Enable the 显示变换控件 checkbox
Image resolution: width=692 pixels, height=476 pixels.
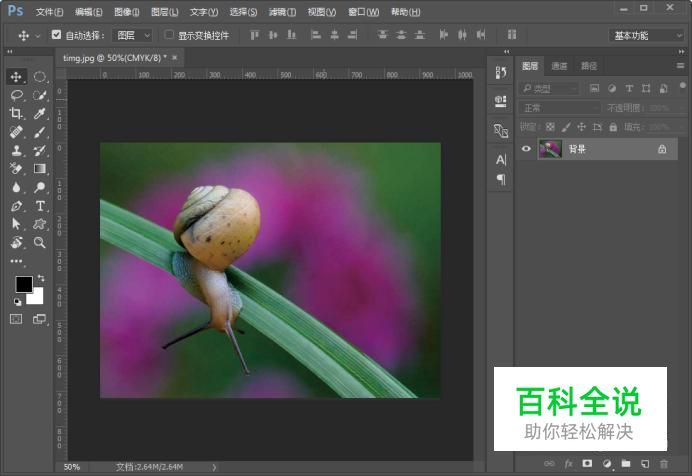[x=169, y=35]
